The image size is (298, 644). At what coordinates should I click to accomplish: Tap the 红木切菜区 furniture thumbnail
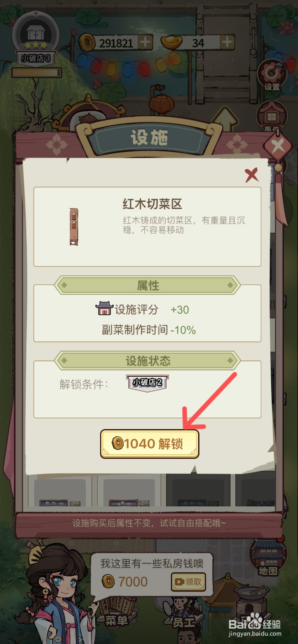[74, 227]
